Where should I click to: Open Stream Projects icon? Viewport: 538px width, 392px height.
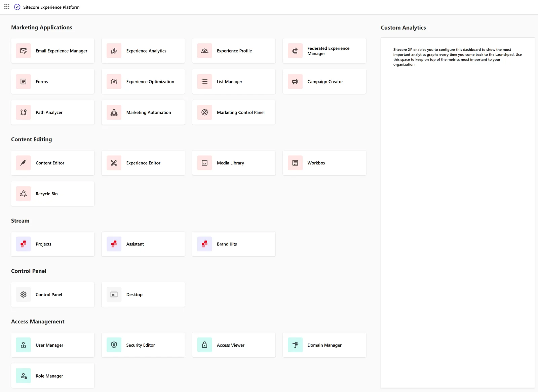click(24, 244)
